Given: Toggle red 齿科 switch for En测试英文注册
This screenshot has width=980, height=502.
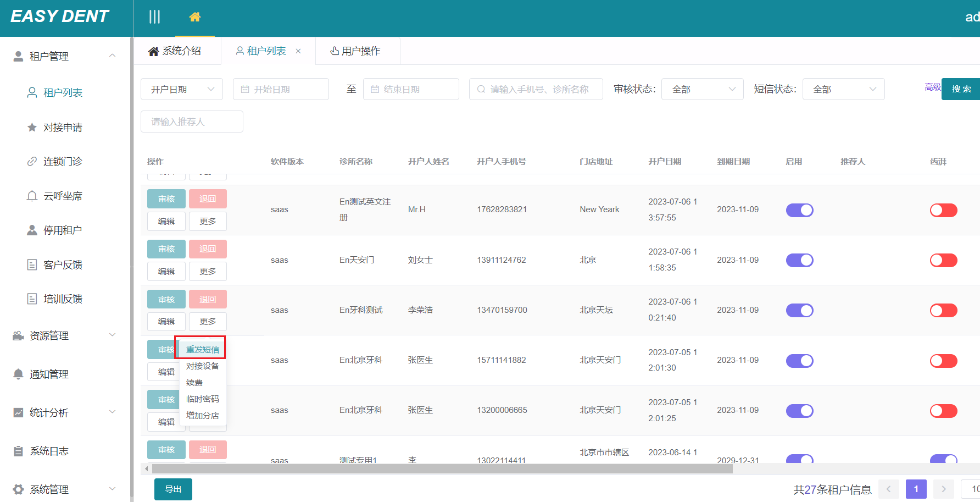Looking at the screenshot, I should [943, 210].
